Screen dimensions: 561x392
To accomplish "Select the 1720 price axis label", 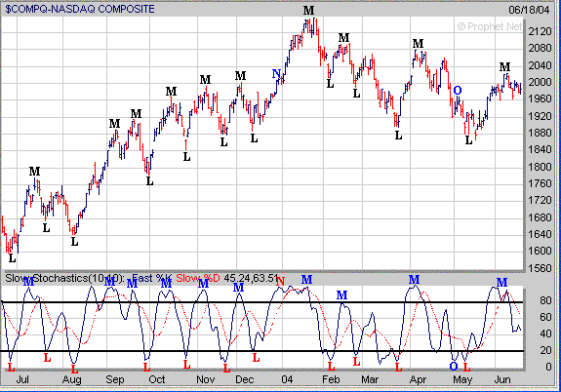I will 540,200.
